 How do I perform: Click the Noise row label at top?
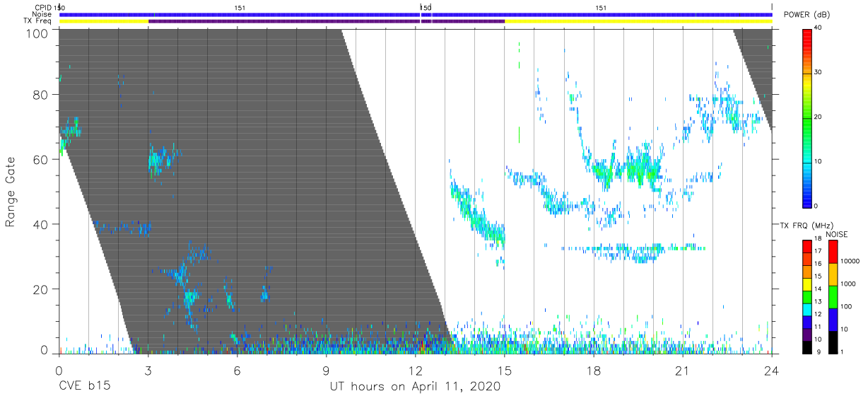[42, 14]
